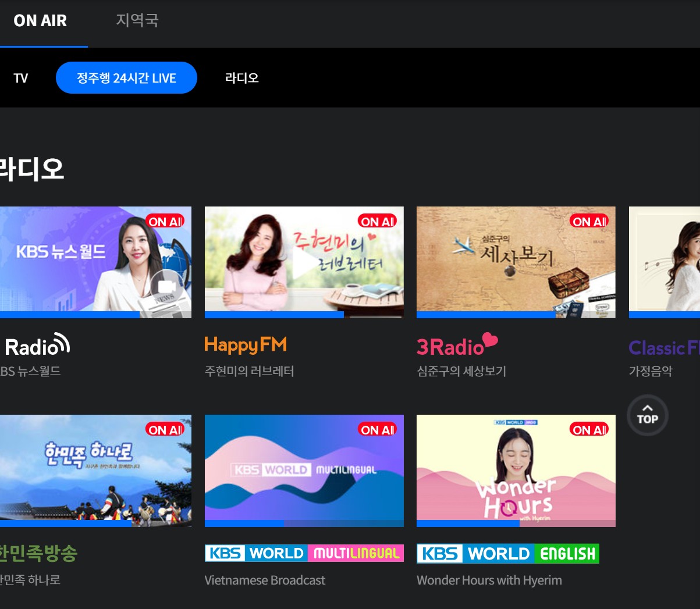Play the 주현미의 러브레터 thumbnail
The width and height of the screenshot is (700, 609).
[304, 262]
